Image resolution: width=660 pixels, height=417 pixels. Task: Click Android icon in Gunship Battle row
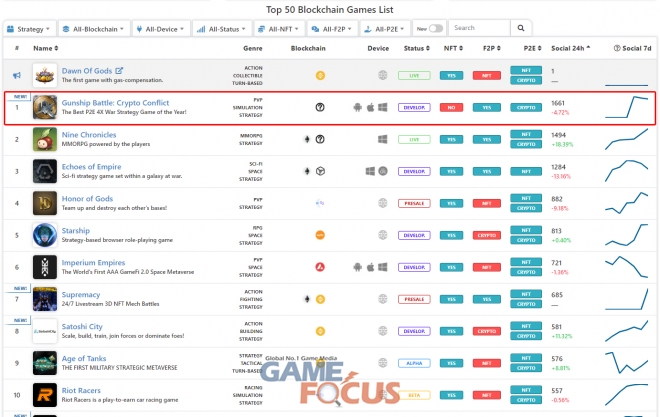356,107
